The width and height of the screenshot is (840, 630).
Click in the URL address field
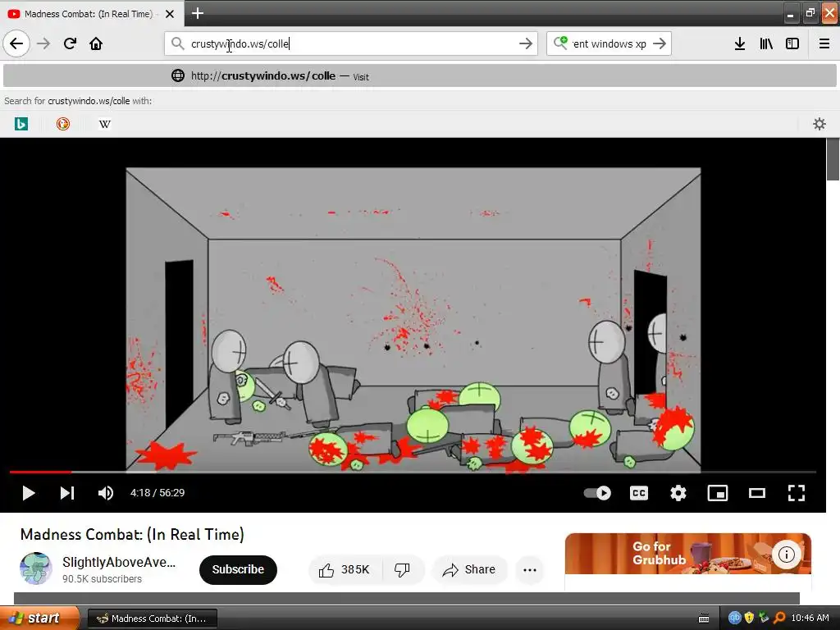pyautogui.click(x=351, y=43)
